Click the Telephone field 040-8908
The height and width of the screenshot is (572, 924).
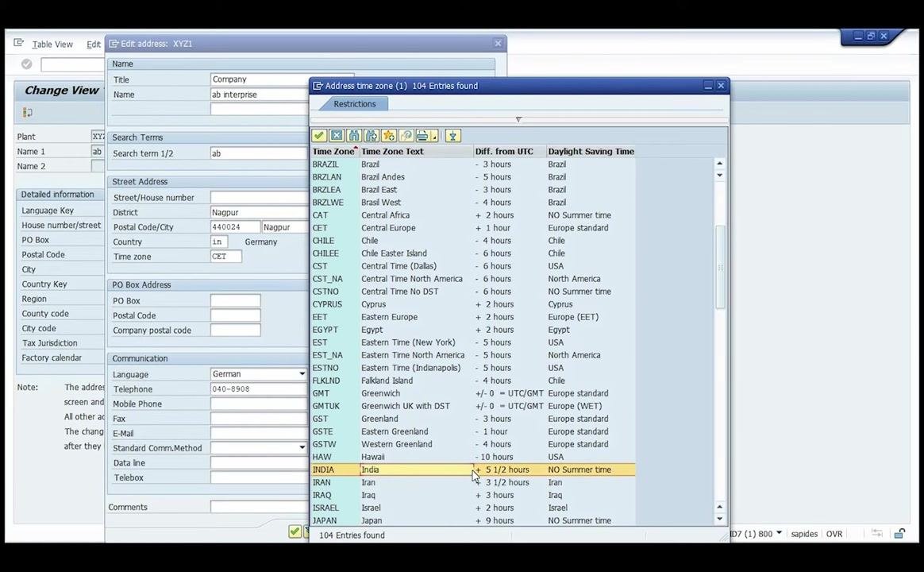[x=260, y=389]
